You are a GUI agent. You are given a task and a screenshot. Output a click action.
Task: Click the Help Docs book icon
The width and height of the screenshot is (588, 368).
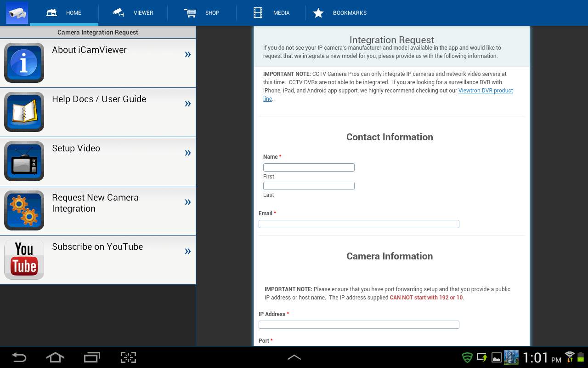pos(24,112)
